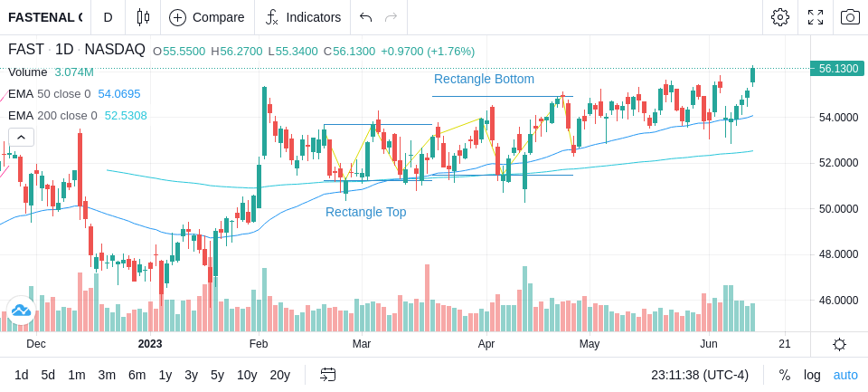Viewport: 868px width, 392px height.
Task: Select the 5d time range
Action: point(48,375)
